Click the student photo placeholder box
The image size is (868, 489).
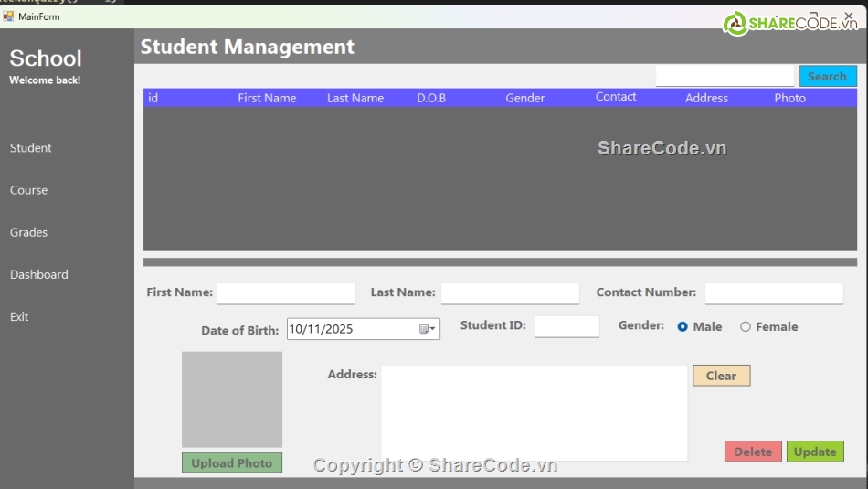pos(232,399)
